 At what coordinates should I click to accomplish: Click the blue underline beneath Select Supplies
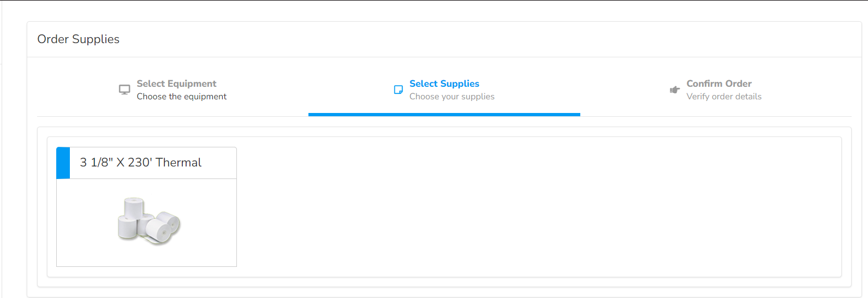click(444, 115)
